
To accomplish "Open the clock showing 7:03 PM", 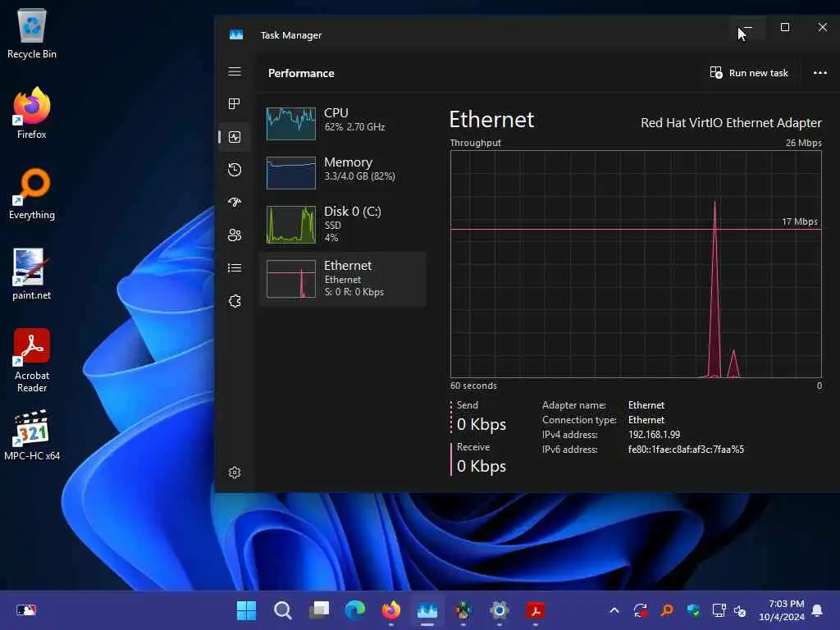I will (782, 610).
